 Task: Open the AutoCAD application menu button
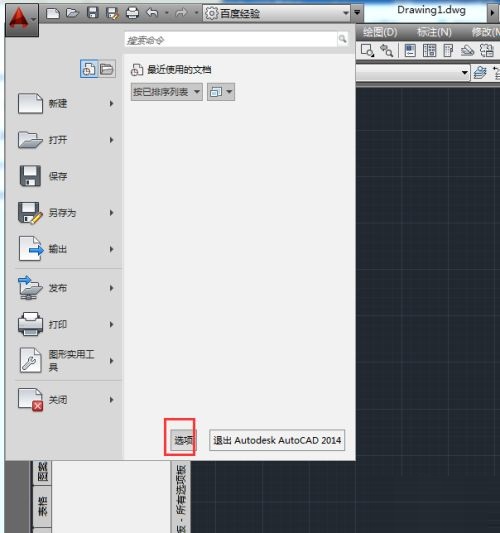22,19
